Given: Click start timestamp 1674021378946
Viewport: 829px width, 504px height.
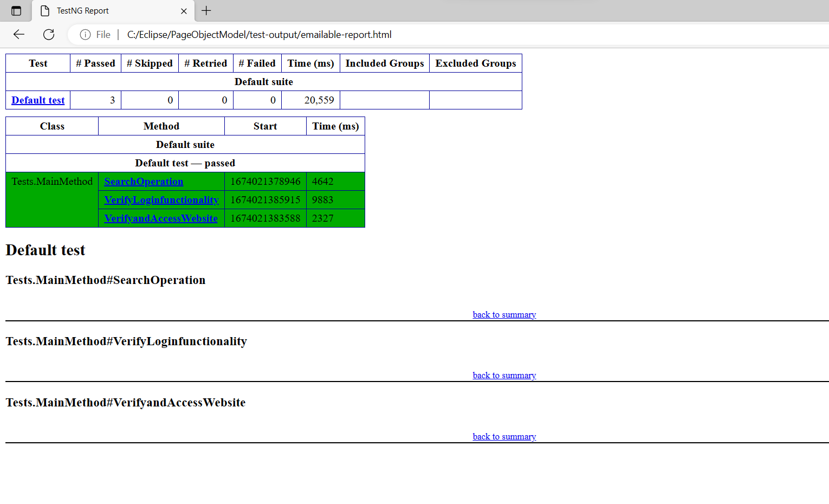Looking at the screenshot, I should coord(265,182).
